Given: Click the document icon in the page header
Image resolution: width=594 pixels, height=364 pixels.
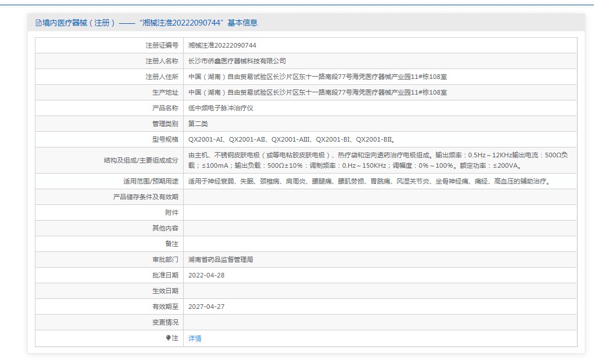Looking at the screenshot, I should point(38,23).
